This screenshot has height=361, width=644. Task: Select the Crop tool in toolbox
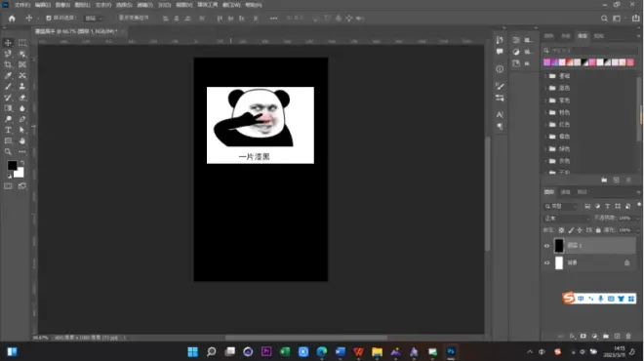point(8,64)
